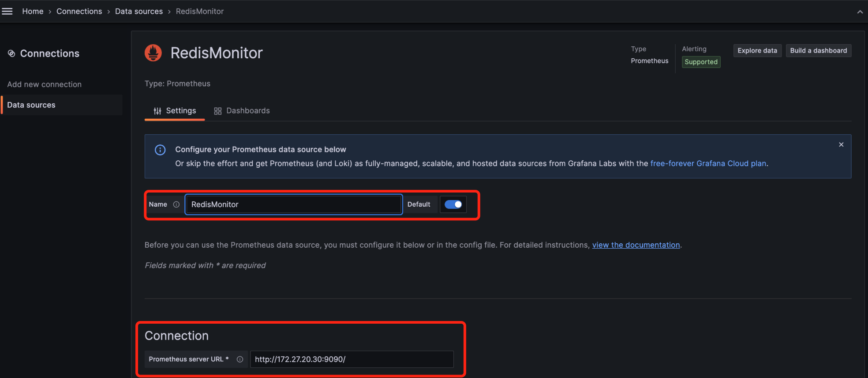
Task: Click the Prometheus type value
Action: pos(650,61)
